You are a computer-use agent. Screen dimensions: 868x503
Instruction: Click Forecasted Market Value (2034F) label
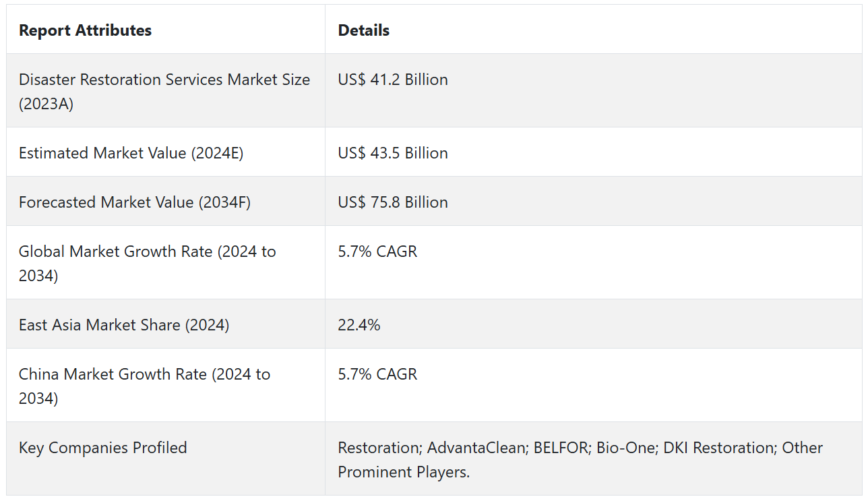134,202
